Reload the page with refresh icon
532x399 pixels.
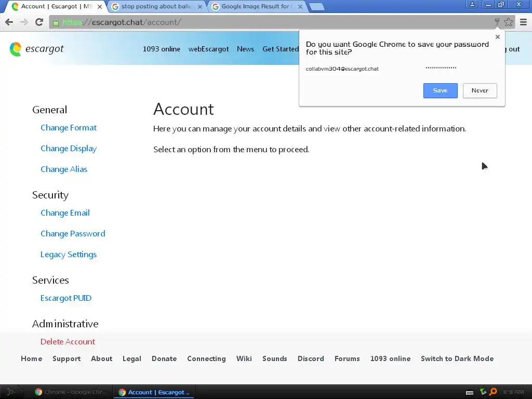click(x=39, y=22)
